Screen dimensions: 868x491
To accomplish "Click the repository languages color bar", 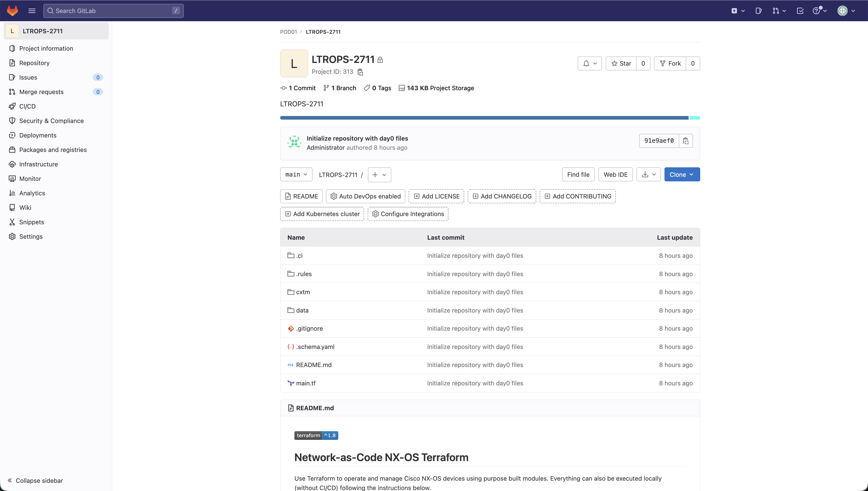I will 484,118.
